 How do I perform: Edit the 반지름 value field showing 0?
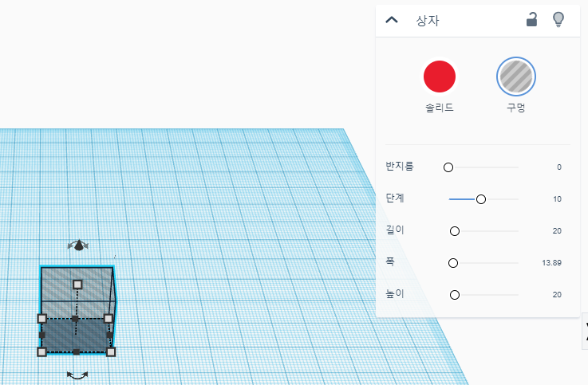coord(559,167)
